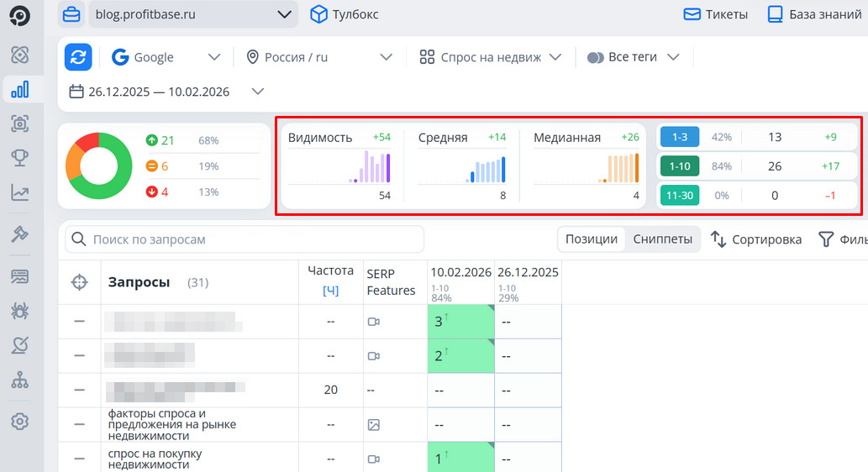Open the line graph analytics sidebar icon
The width and height of the screenshot is (868, 472).
coord(21,192)
